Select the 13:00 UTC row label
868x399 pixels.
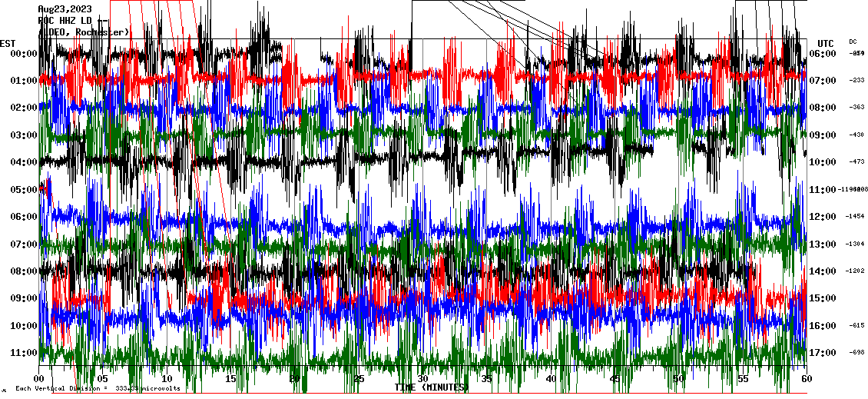pyautogui.click(x=824, y=244)
